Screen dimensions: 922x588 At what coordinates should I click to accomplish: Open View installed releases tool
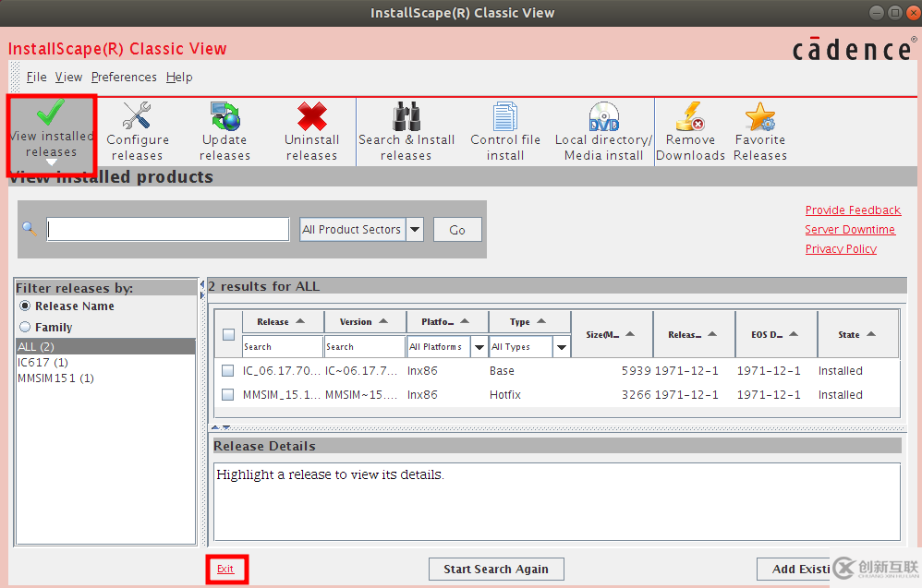click(52, 135)
